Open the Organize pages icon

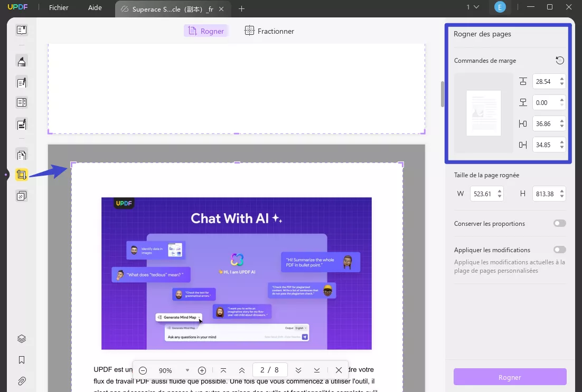(x=22, y=155)
